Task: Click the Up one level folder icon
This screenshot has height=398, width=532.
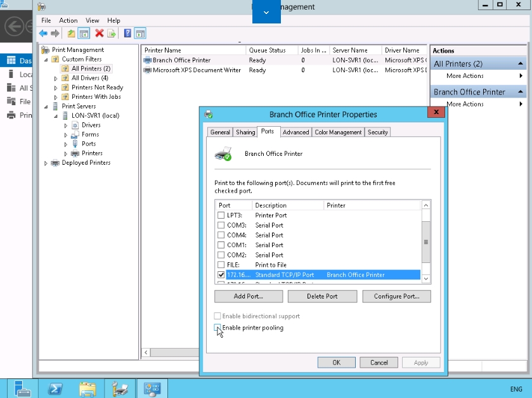Action: tap(71, 34)
